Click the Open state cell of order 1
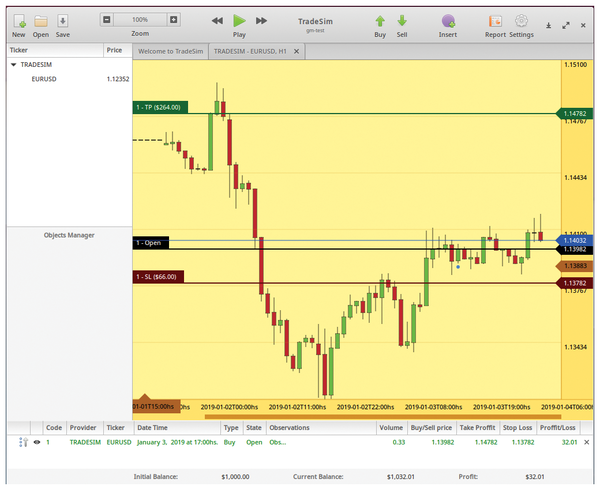The height and width of the screenshot is (490, 600). pyautogui.click(x=254, y=442)
